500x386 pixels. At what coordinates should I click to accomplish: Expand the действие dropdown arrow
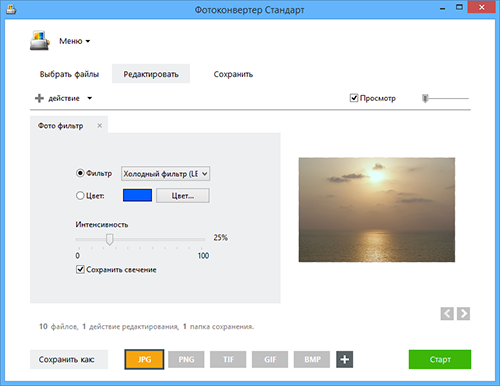click(89, 98)
